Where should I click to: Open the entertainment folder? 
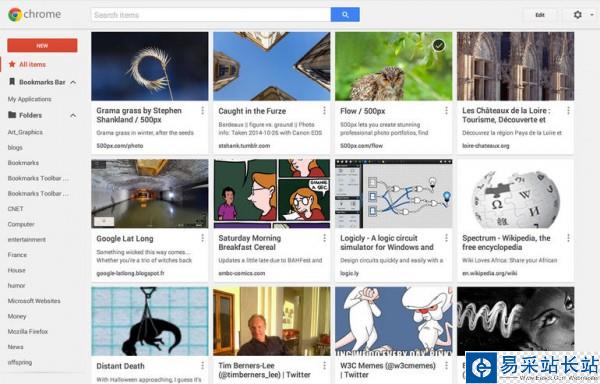click(x=26, y=239)
